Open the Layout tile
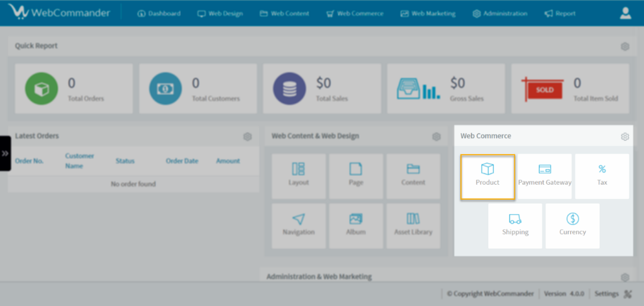Viewport: 644px width, 306px height. (299, 177)
